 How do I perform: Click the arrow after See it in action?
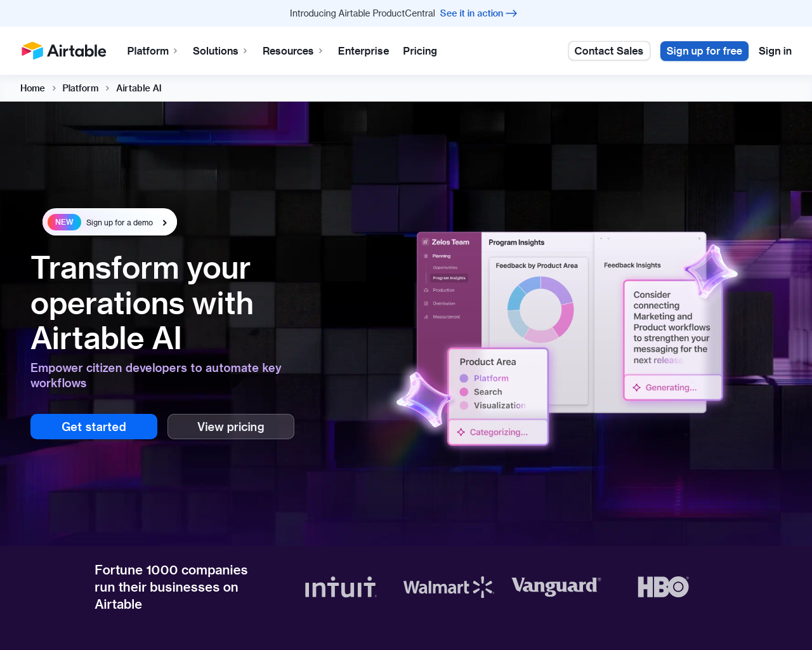(x=511, y=13)
